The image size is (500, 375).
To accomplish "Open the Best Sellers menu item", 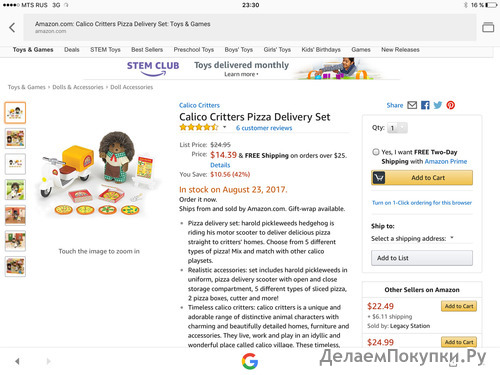I will [x=147, y=50].
